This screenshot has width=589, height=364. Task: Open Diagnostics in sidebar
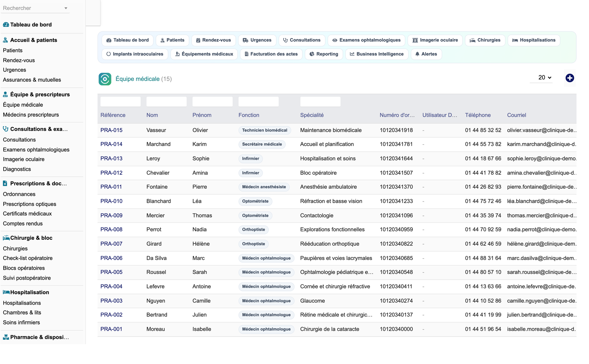17,169
